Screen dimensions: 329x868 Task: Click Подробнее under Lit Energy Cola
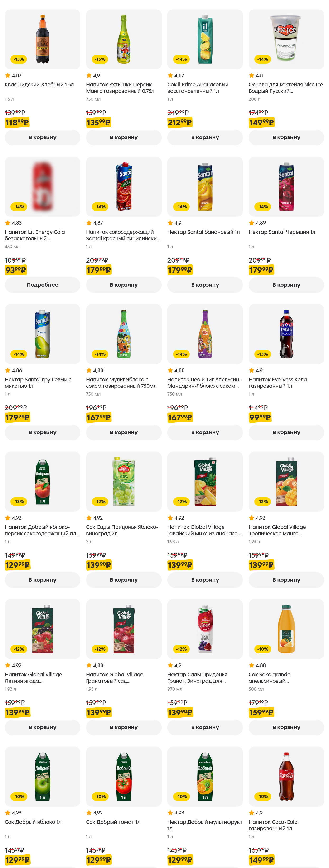(x=42, y=285)
